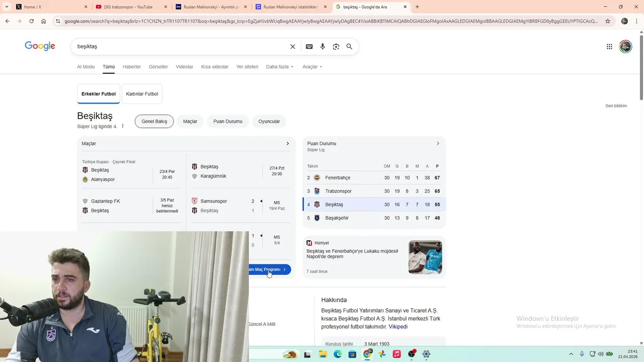Screen dimensions: 644x362
Task: Expand the Maçlar card with its chevron
Action: click(x=288, y=143)
